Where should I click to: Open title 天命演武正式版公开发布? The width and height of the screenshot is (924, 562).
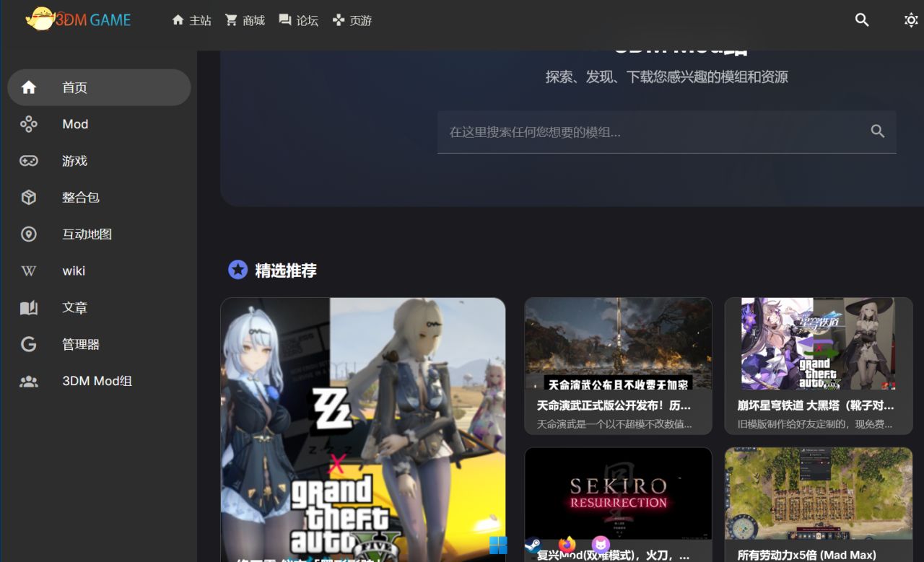pos(614,405)
